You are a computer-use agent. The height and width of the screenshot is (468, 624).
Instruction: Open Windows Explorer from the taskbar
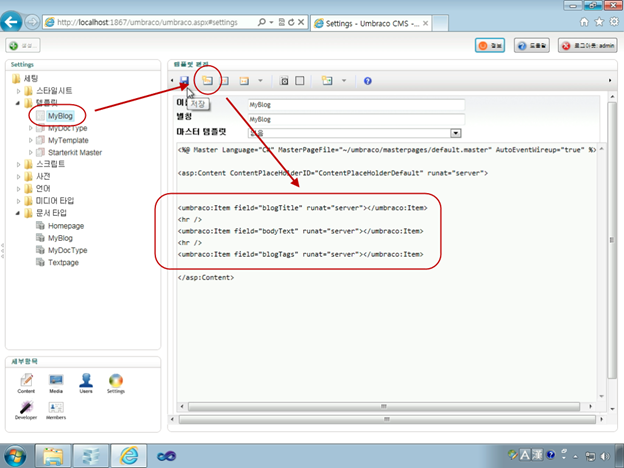(53, 456)
